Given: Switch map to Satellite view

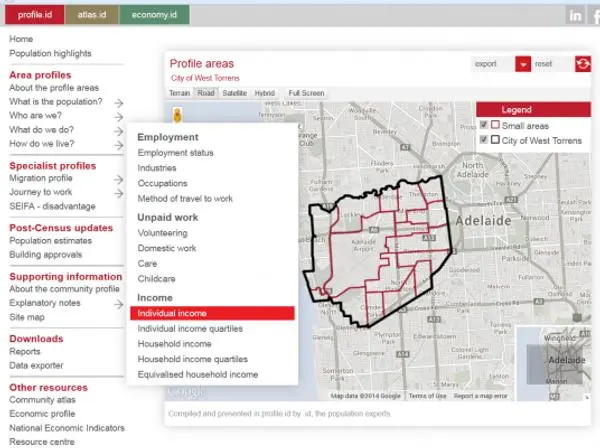Looking at the screenshot, I should point(235,93).
